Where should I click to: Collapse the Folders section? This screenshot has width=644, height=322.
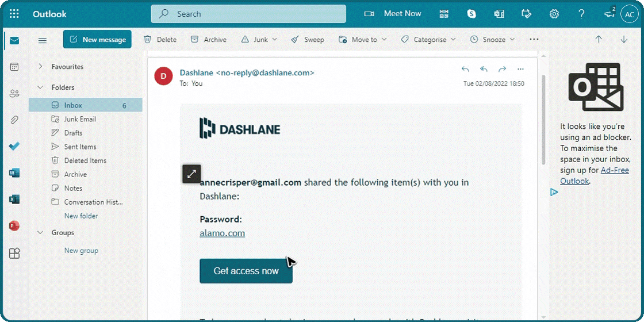pos(40,87)
